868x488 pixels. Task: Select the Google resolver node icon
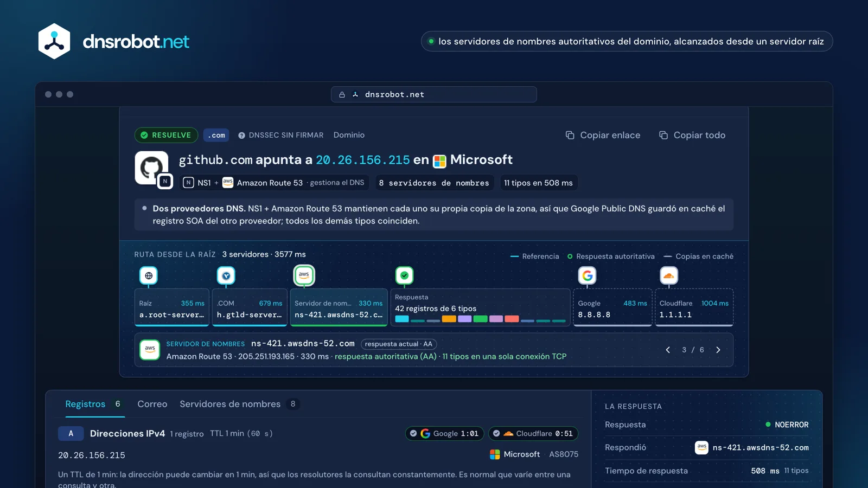tap(587, 275)
